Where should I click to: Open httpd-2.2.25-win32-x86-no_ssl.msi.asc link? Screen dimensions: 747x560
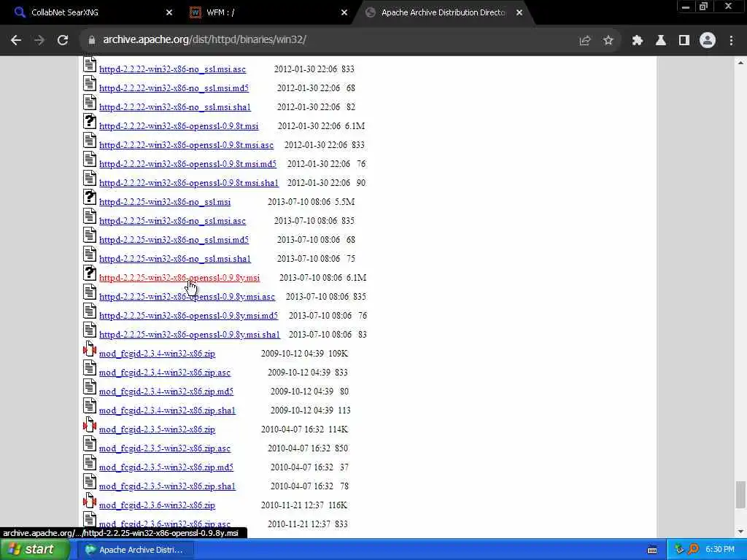tap(172, 221)
